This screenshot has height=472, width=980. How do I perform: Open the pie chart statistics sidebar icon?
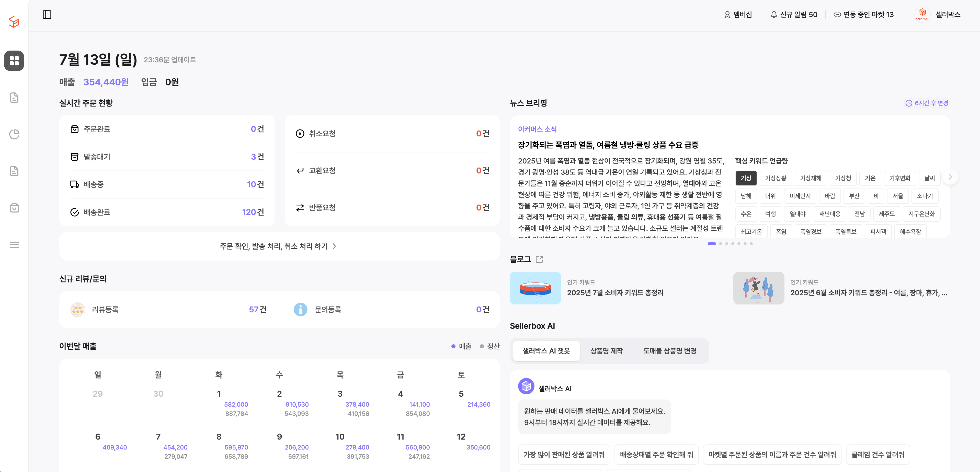pos(14,134)
